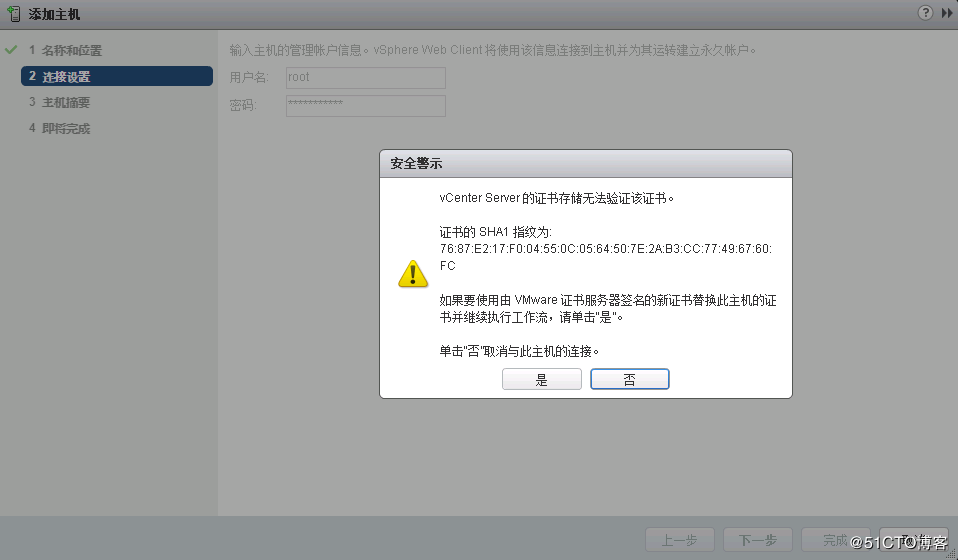Click the 证书的 SHA1 指纹为 label
958x560 pixels.
click(495, 232)
